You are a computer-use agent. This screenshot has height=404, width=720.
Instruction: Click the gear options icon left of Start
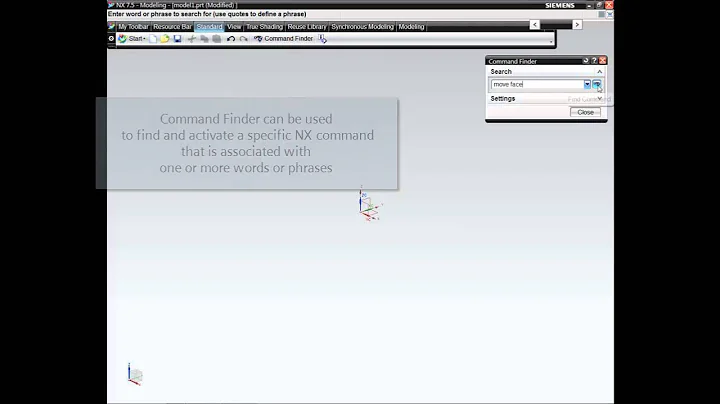point(111,39)
